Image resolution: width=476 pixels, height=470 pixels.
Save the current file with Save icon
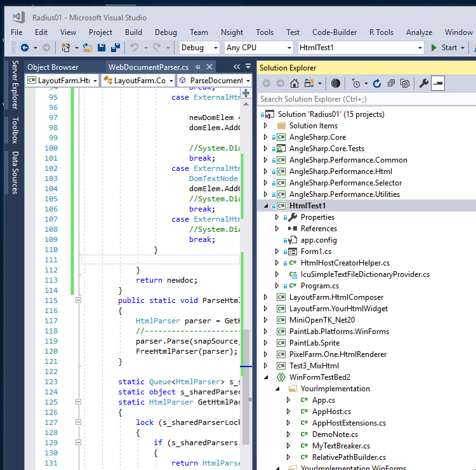coord(102,48)
